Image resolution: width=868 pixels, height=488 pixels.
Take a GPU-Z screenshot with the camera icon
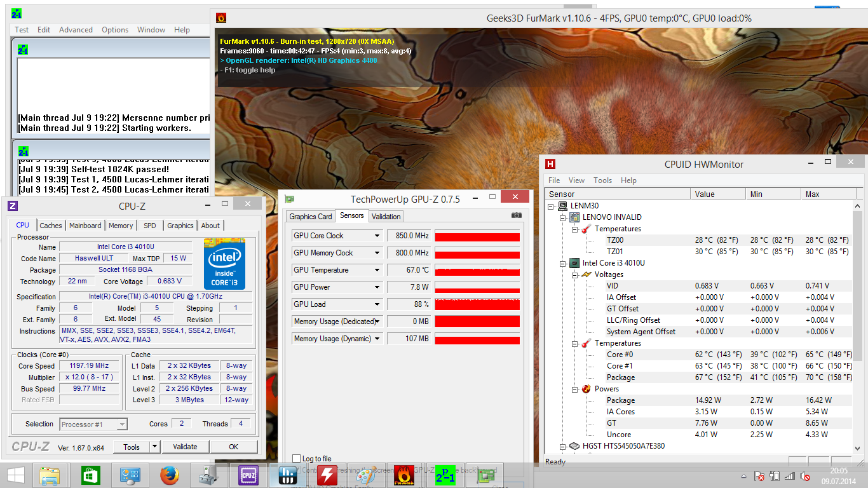516,216
